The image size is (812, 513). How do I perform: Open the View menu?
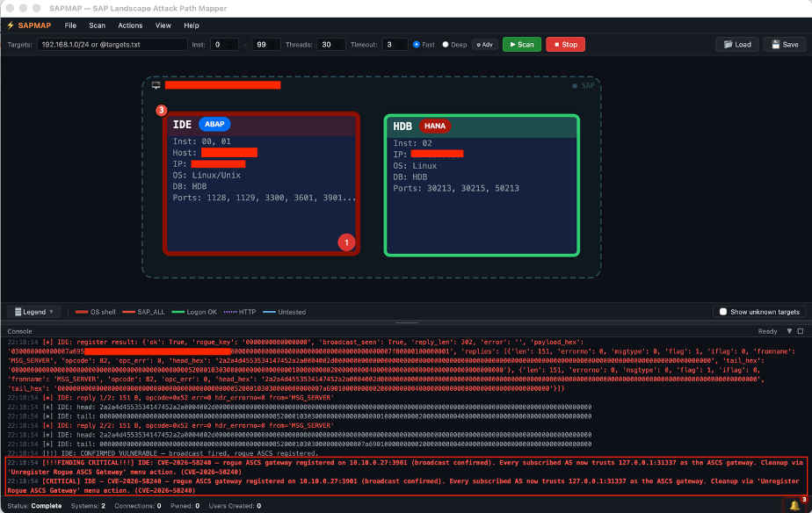[163, 25]
